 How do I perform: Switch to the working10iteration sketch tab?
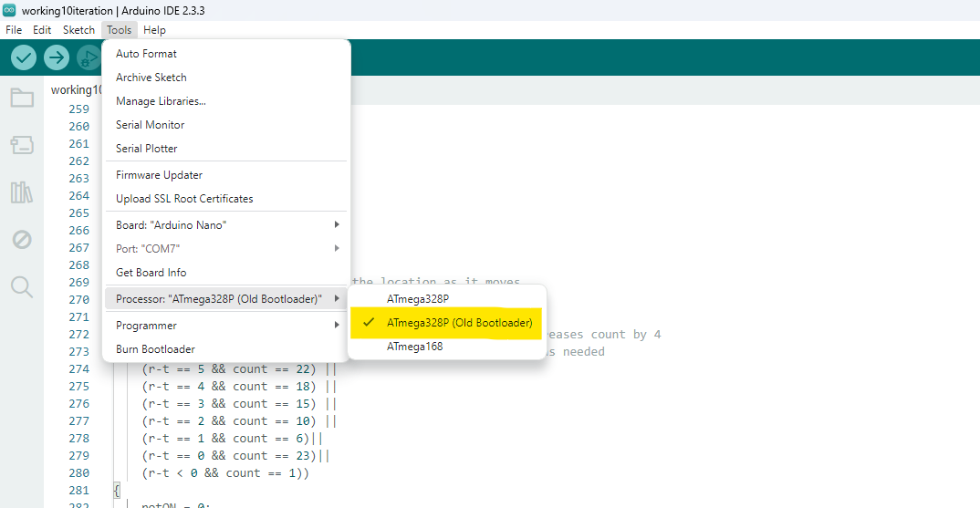tap(75, 90)
